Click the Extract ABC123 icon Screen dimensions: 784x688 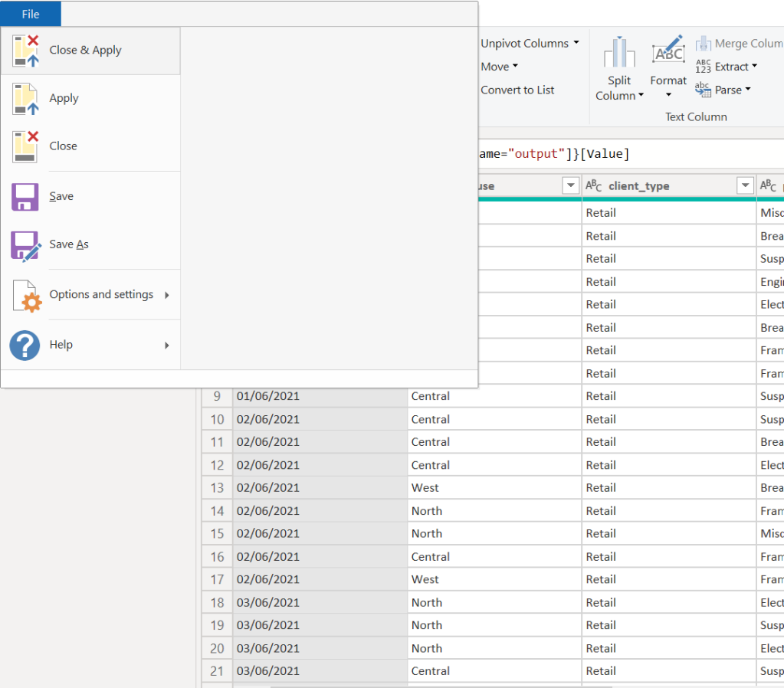pyautogui.click(x=703, y=67)
